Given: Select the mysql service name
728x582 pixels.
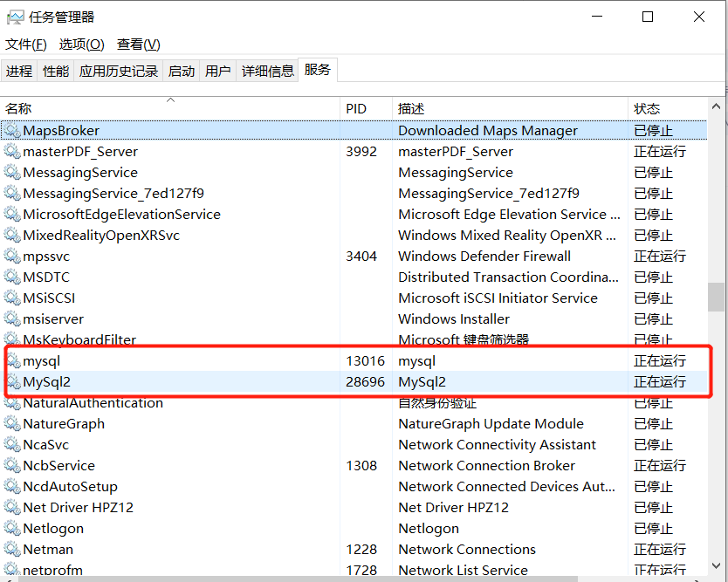Looking at the screenshot, I should tap(41, 361).
